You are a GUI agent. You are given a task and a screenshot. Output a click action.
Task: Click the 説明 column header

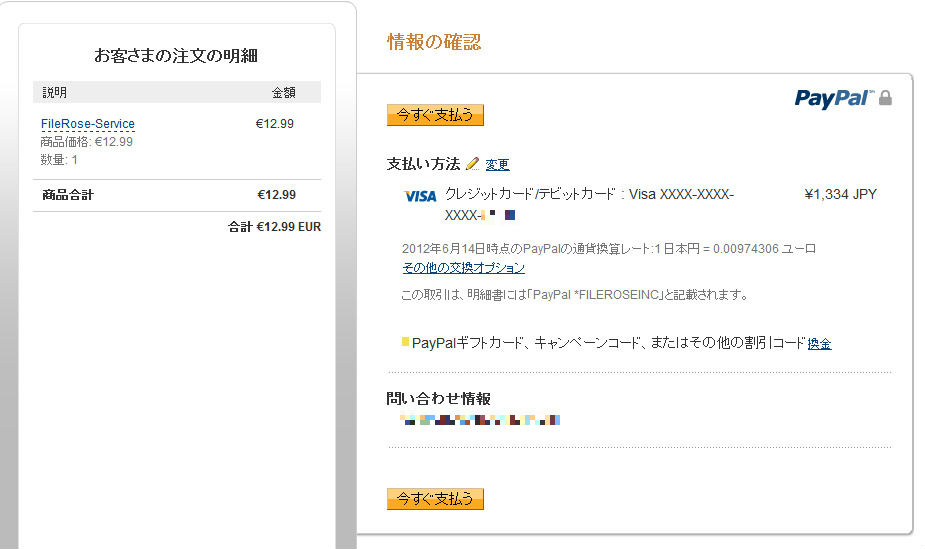(x=54, y=93)
